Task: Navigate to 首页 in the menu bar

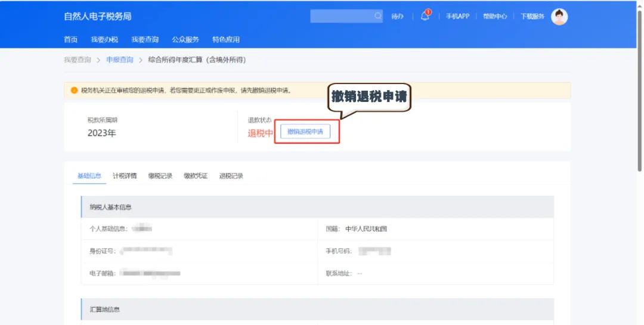Action: (x=70, y=40)
